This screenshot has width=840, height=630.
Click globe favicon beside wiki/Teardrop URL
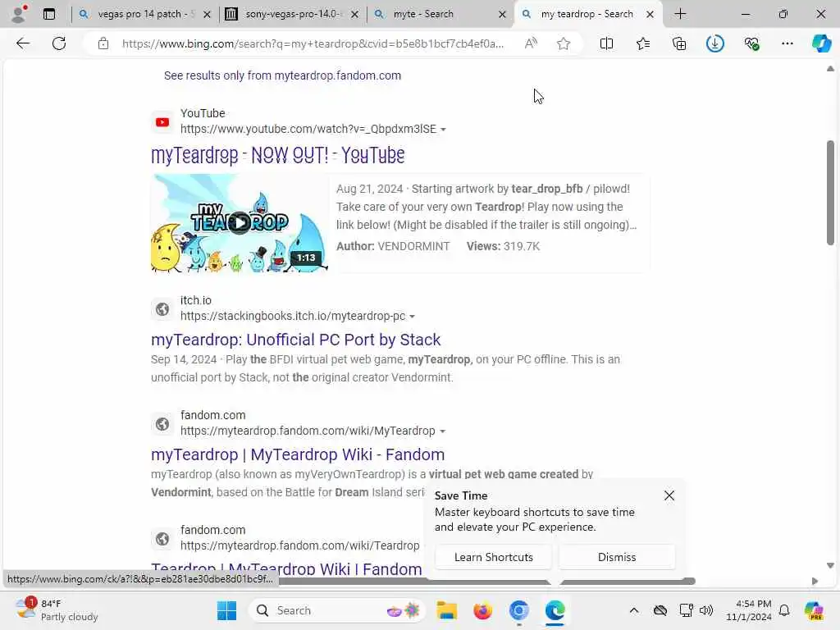(162, 538)
